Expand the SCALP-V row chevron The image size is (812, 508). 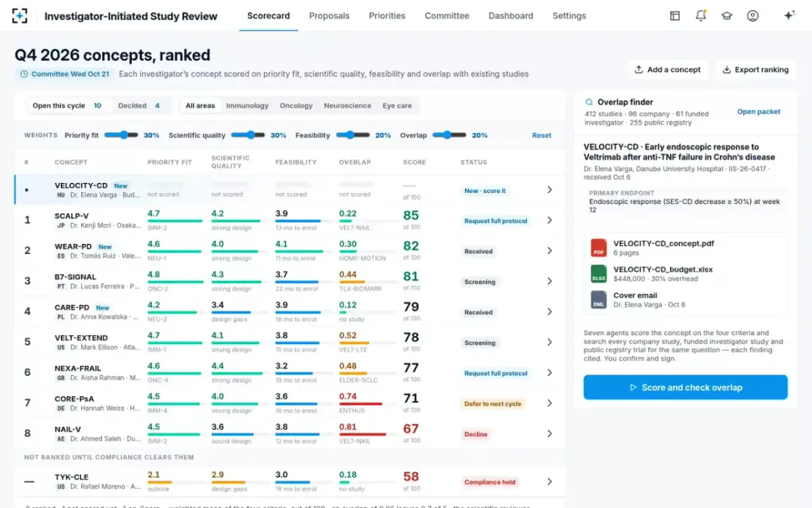tap(549, 220)
